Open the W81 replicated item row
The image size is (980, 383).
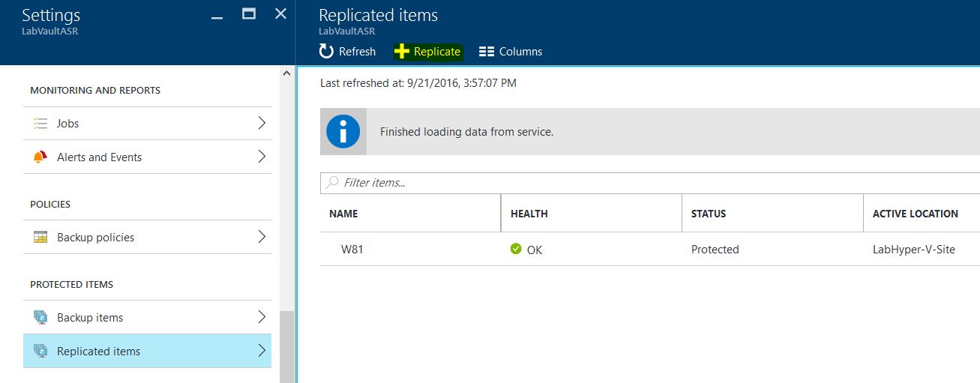(x=352, y=250)
